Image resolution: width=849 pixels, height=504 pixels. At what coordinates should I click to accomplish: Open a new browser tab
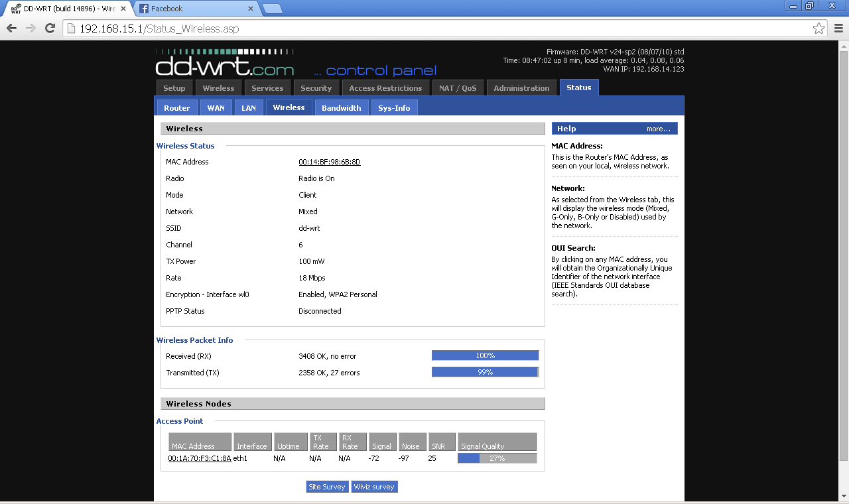(273, 9)
